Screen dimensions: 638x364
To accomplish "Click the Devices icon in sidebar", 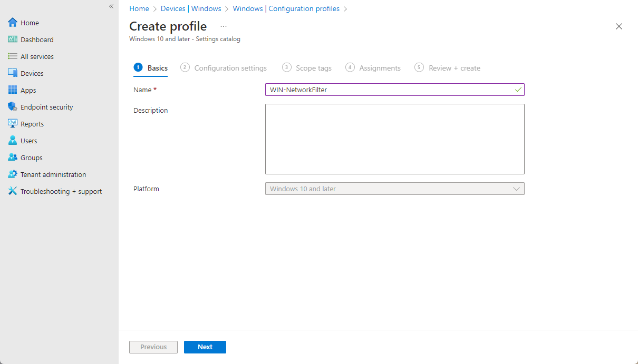I will (x=13, y=73).
